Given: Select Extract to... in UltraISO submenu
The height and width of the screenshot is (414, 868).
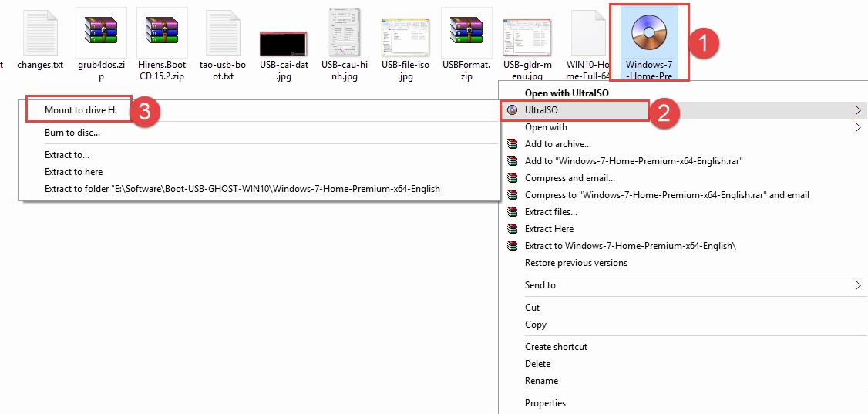Looking at the screenshot, I should click(67, 155).
